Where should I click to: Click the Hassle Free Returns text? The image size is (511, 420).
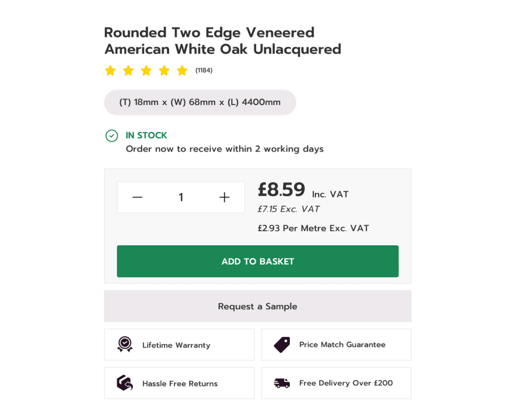coord(180,384)
